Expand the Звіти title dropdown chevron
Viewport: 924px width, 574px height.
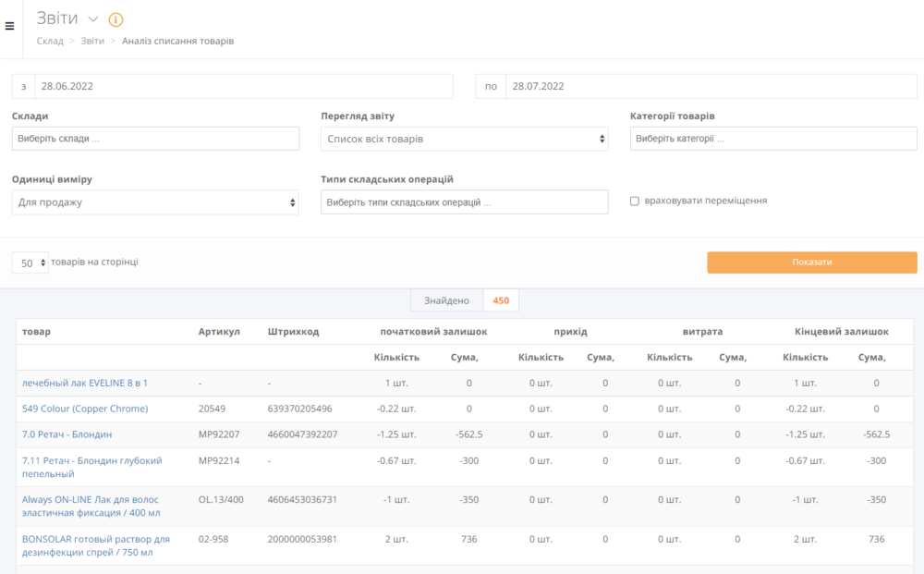92,19
